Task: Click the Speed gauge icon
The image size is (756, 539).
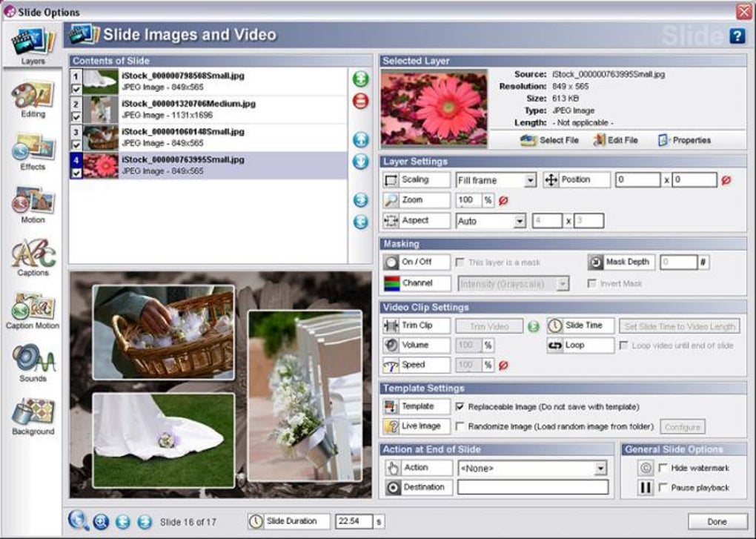Action: pos(391,366)
